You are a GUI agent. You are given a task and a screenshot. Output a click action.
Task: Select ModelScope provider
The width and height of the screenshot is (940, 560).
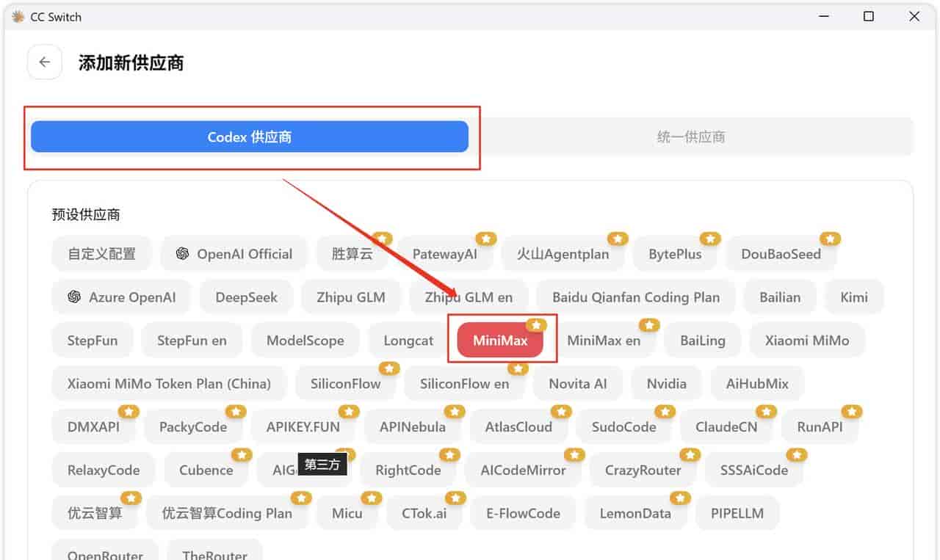coord(305,341)
